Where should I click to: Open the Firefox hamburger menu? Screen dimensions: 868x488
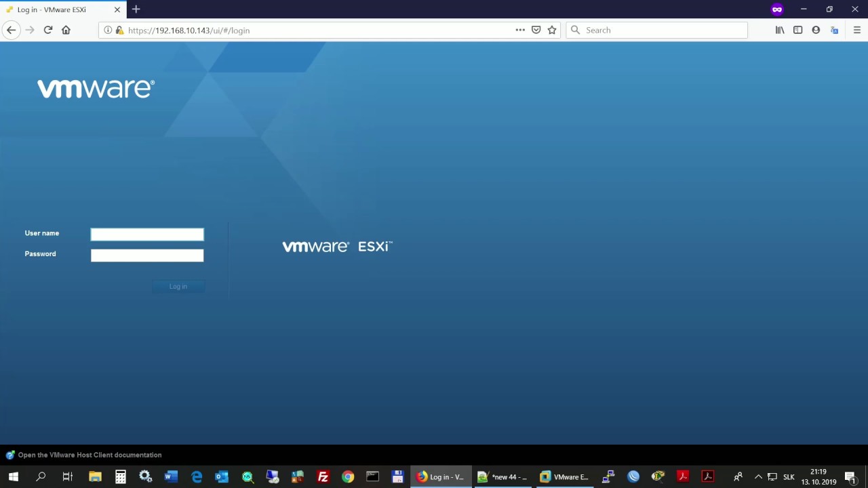pos(856,30)
